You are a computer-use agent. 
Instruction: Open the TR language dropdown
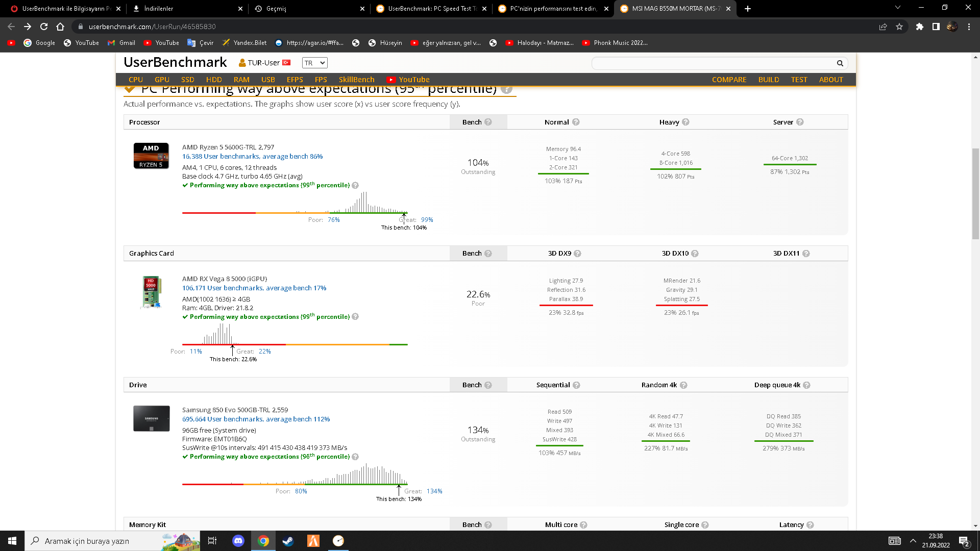point(314,63)
